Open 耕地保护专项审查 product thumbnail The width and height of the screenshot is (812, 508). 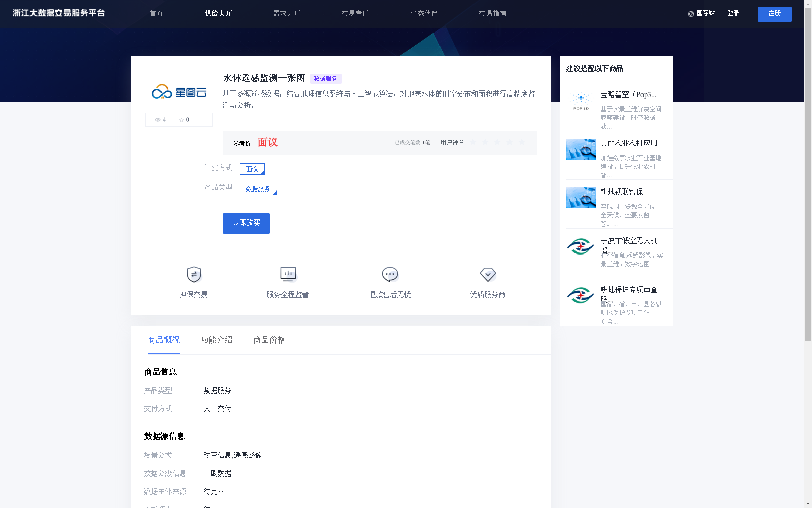[x=581, y=295]
